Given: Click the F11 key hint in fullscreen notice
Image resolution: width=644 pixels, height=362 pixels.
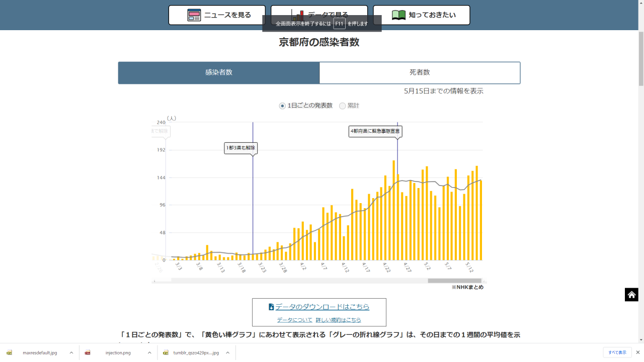Looking at the screenshot, I should (x=339, y=23).
